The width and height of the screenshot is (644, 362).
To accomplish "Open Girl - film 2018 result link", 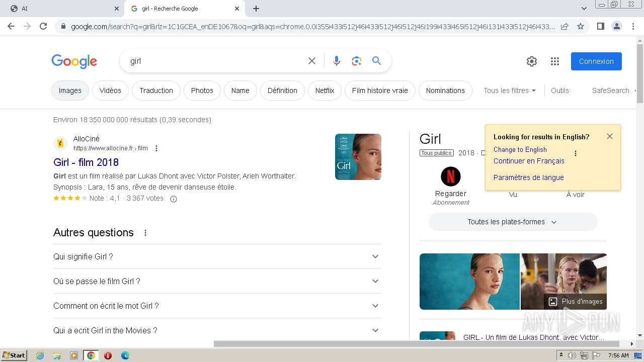I will point(86,162).
